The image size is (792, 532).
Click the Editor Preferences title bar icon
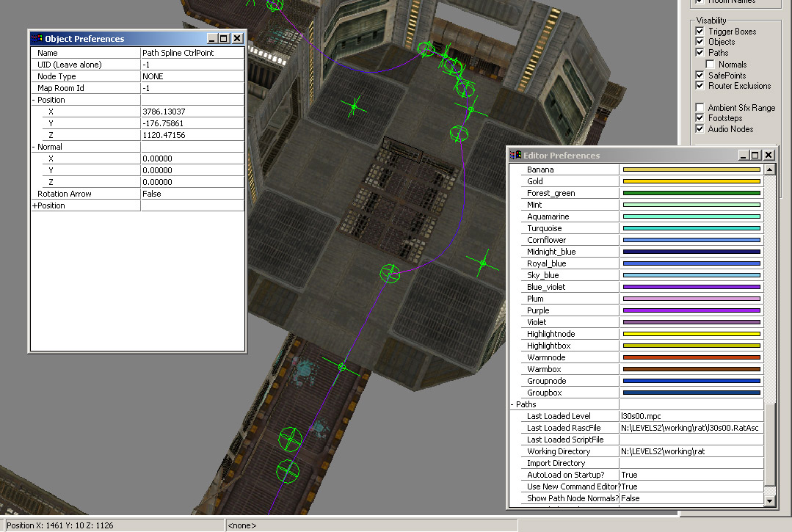point(515,156)
